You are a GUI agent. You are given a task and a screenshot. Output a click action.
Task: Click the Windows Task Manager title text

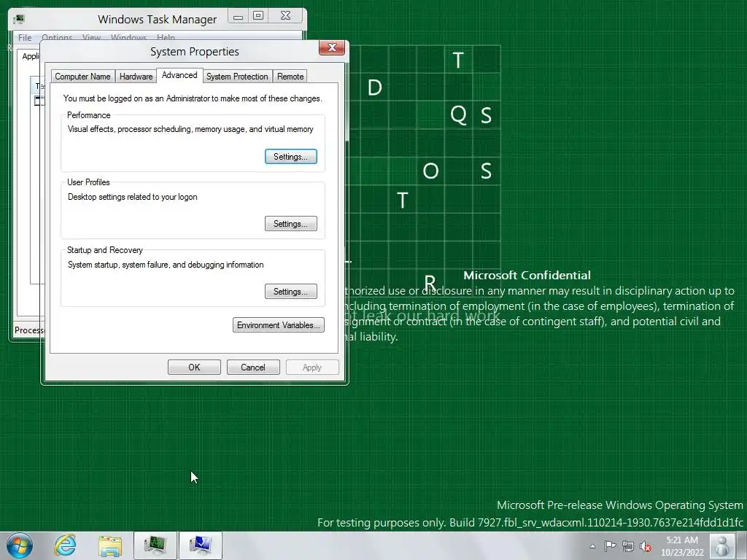coord(158,20)
